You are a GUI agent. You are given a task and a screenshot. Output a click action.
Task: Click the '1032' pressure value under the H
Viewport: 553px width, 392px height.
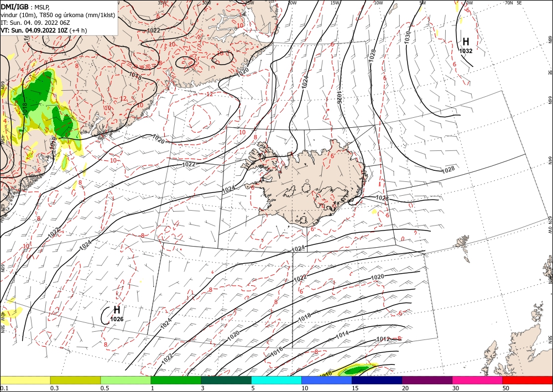click(x=466, y=51)
